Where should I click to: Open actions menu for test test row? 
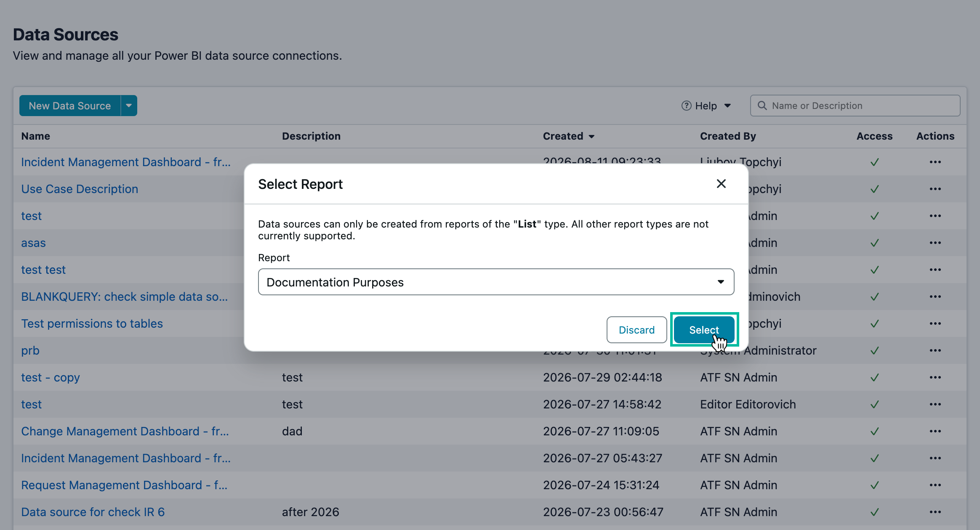(935, 270)
